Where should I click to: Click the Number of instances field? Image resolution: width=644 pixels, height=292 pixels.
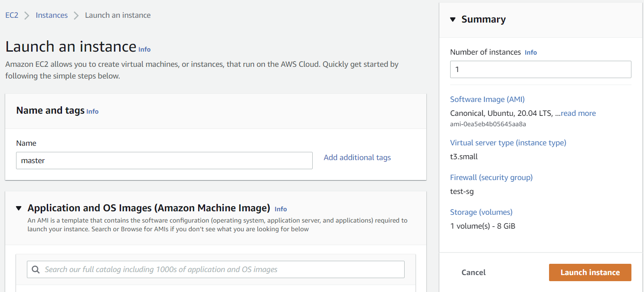tap(540, 69)
